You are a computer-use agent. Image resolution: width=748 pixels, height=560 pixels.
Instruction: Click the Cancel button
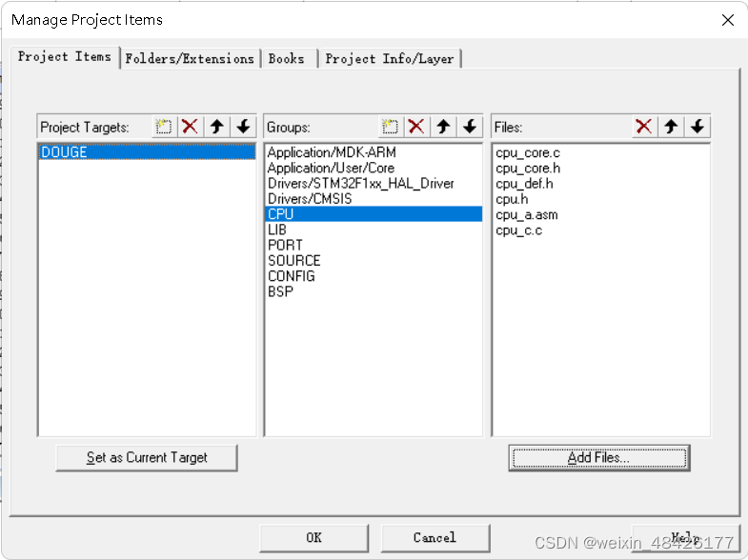point(435,537)
